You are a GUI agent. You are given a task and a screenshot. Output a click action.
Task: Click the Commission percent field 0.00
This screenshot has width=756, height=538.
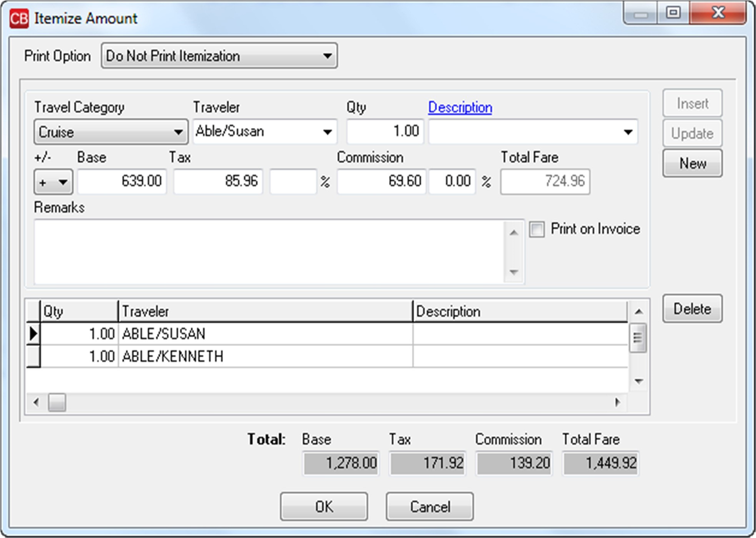[x=452, y=181]
